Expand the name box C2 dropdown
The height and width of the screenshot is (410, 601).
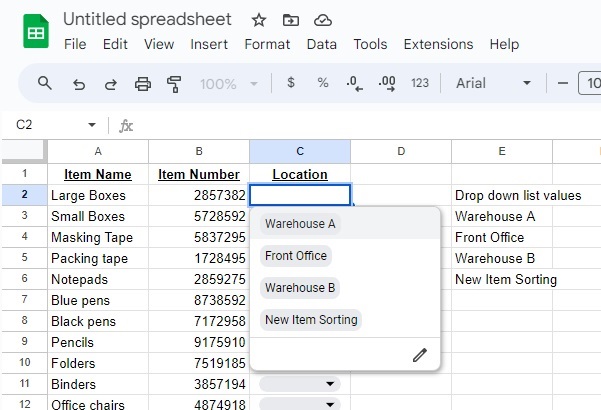(92, 125)
